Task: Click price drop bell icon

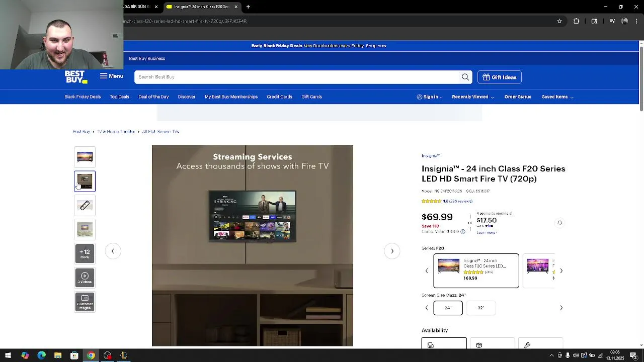Action: (x=559, y=223)
